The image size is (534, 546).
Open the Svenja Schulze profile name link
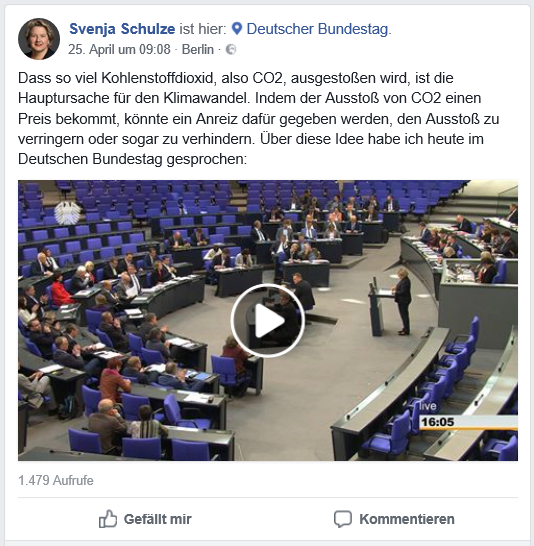[x=122, y=29]
